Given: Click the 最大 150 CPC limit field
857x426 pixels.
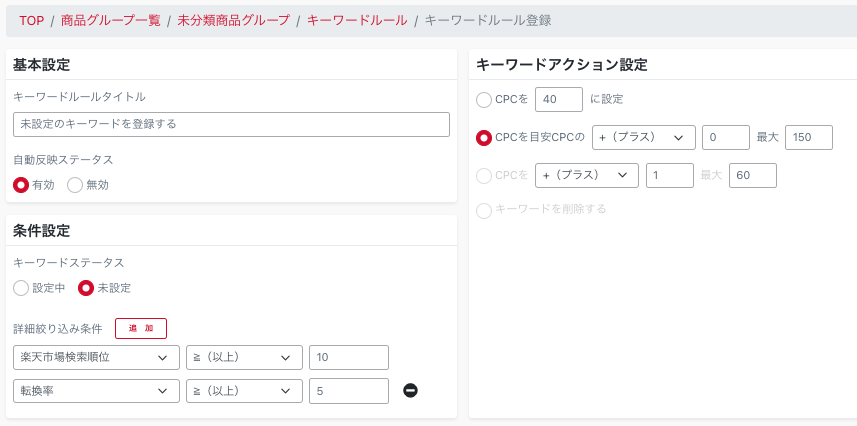Looking at the screenshot, I should pyautogui.click(x=808, y=137).
